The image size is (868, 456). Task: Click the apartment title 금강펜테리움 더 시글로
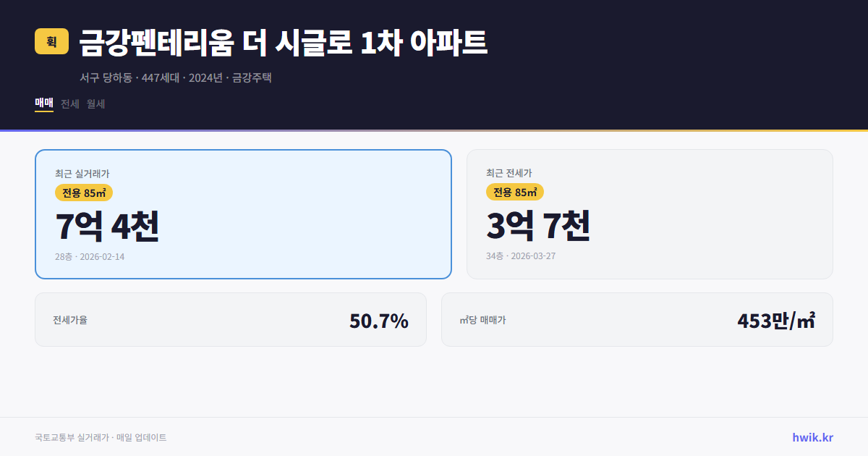[x=282, y=42]
